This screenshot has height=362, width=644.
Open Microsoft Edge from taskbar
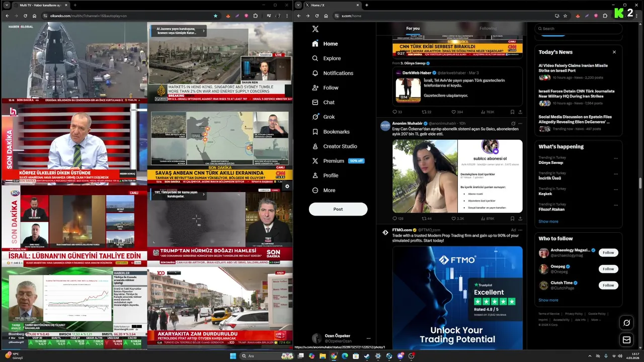pos(345,356)
